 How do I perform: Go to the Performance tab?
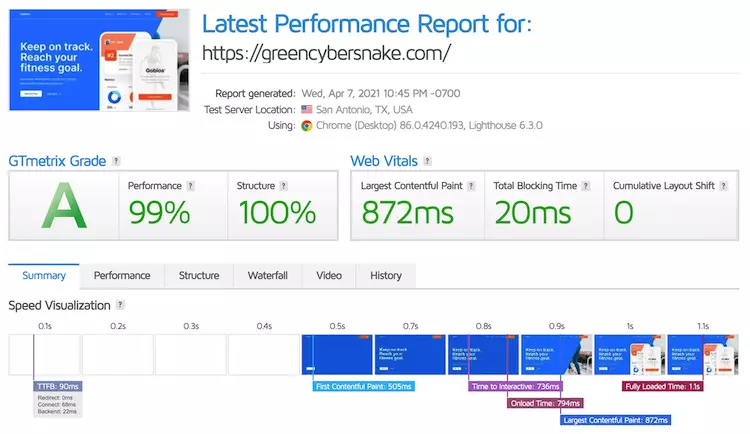click(122, 276)
